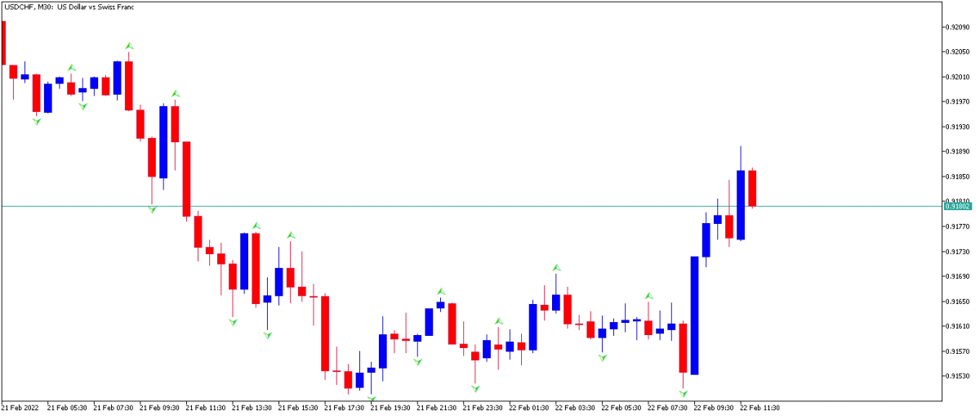Viewport: 980px width, 416px height.
Task: Click the USDCHF, M30 chart title text
Action: (x=68, y=7)
